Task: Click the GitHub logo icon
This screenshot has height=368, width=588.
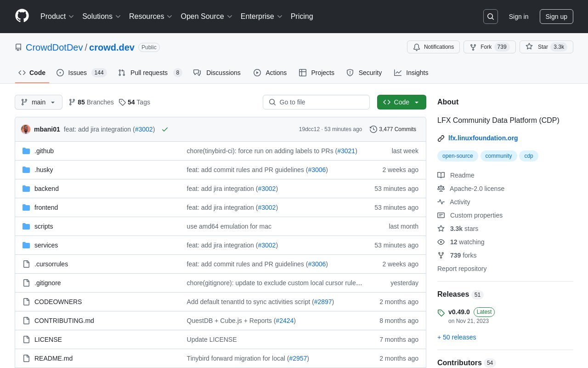Action: point(22,16)
